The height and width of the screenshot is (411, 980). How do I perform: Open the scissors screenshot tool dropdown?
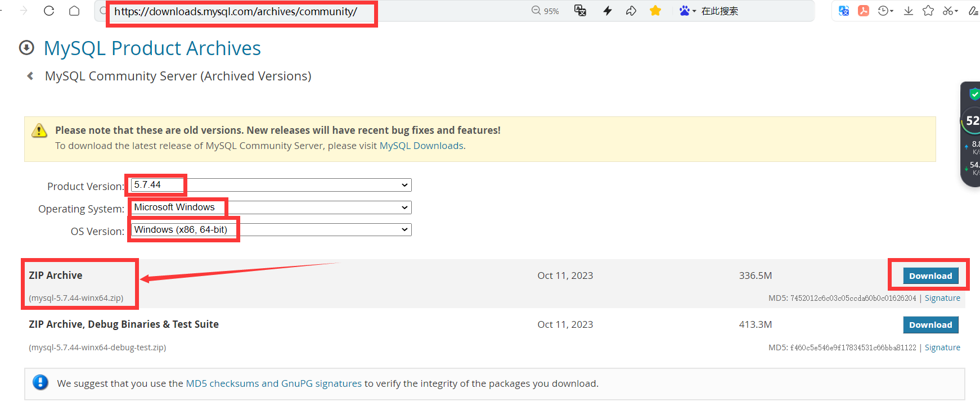(x=950, y=11)
